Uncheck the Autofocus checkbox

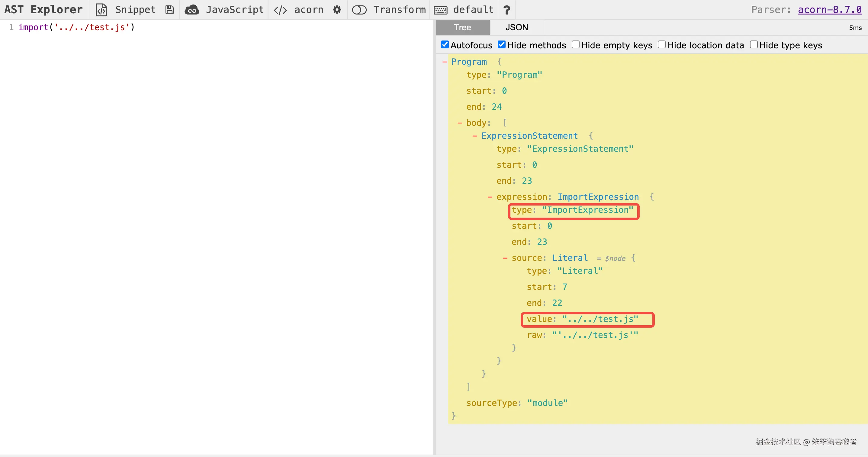click(x=445, y=45)
